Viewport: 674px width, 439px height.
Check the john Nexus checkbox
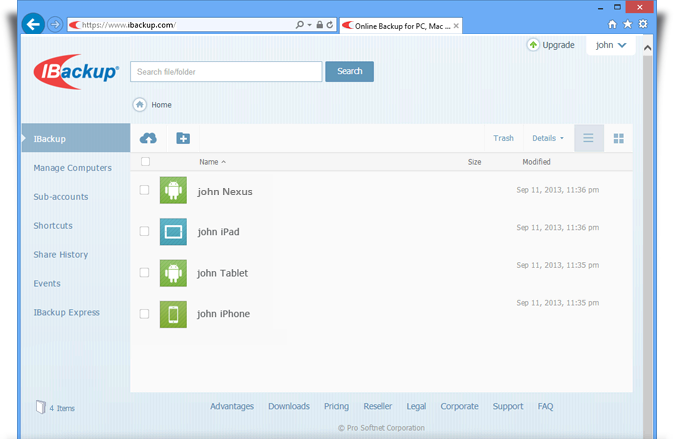pyautogui.click(x=144, y=190)
